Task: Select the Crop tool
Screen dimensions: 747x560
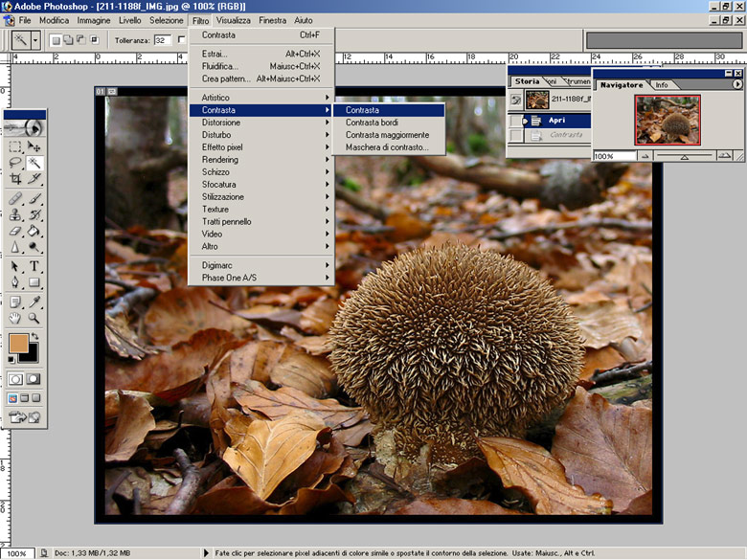Action: tap(15, 179)
